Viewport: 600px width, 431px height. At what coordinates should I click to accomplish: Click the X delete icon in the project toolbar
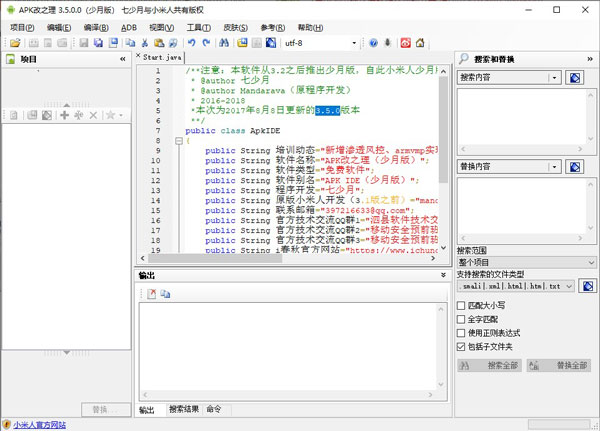(x=93, y=115)
